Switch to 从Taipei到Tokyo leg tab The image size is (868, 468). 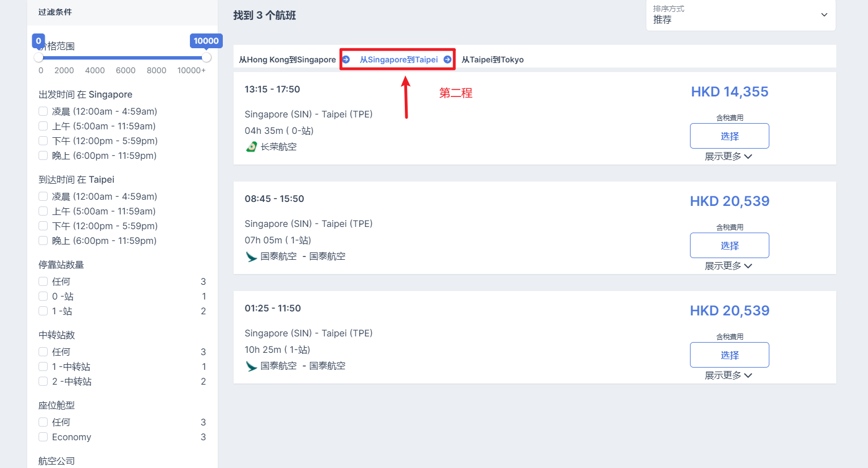click(x=492, y=60)
